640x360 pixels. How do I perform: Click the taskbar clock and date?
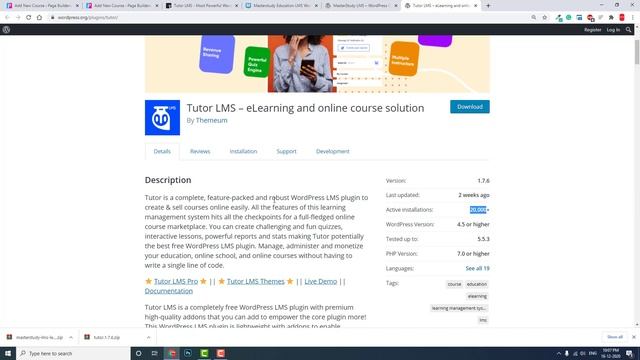[x=611, y=353]
